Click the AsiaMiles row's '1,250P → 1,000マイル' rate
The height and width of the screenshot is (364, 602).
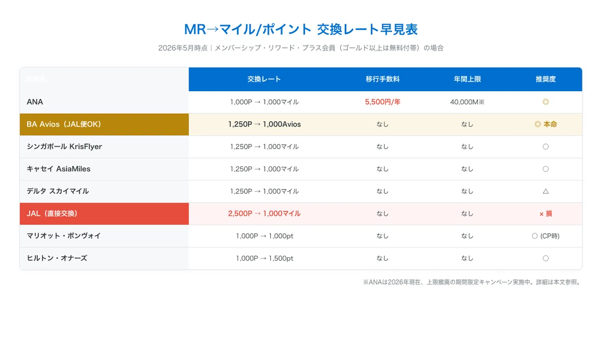264,169
